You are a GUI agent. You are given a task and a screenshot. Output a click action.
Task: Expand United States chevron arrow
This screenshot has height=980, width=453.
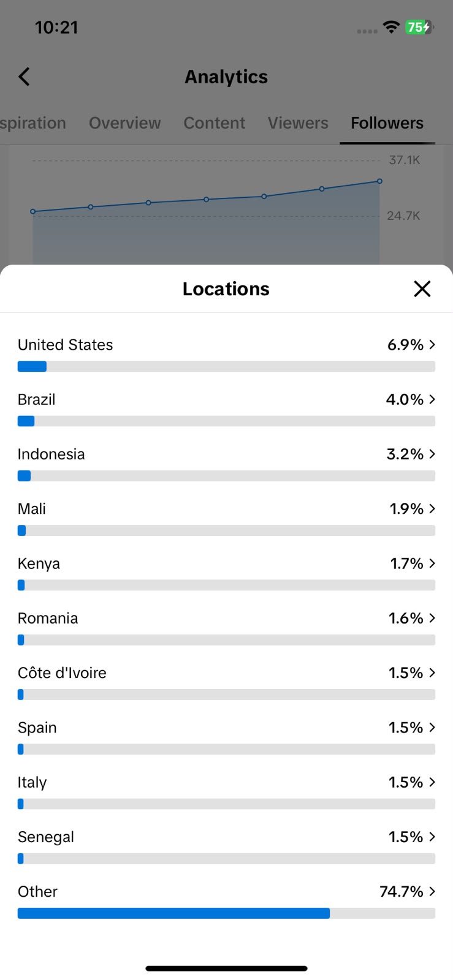(432, 345)
